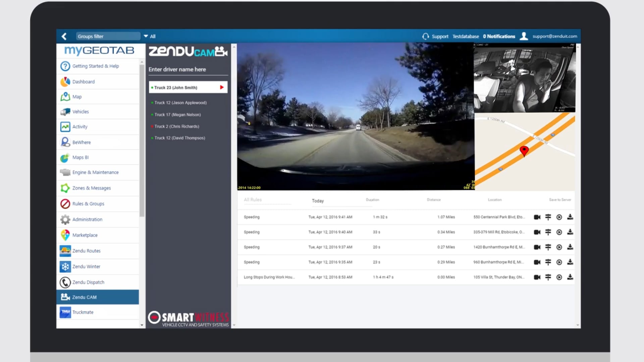Click the signpost icon in the Mill Rd row
Screen dimensions: 644x362
548,232
